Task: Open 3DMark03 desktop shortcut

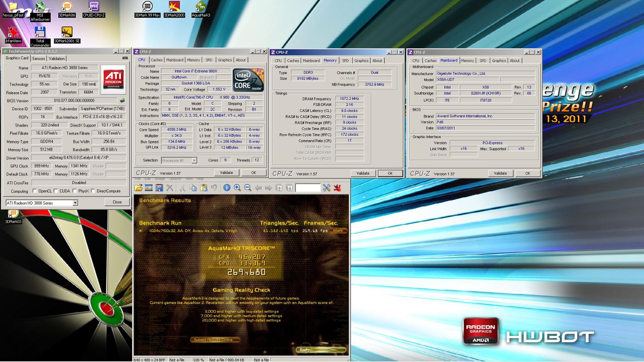Action: coord(13,216)
